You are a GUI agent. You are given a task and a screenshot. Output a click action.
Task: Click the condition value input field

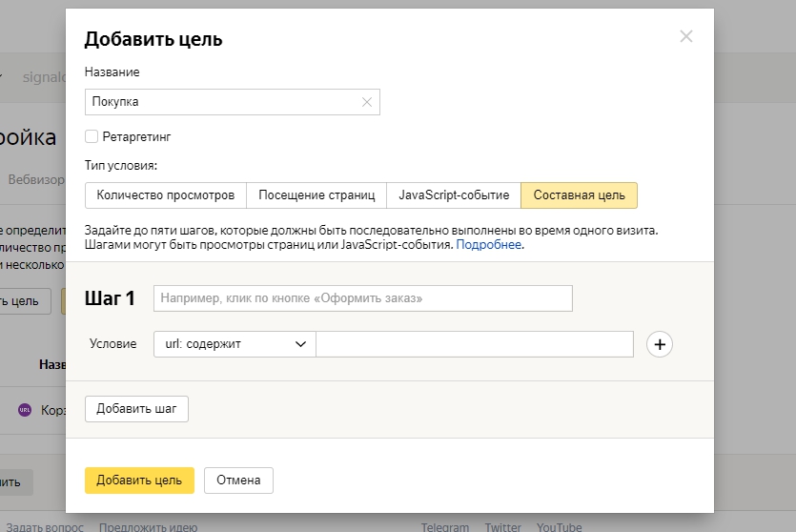coord(474,344)
